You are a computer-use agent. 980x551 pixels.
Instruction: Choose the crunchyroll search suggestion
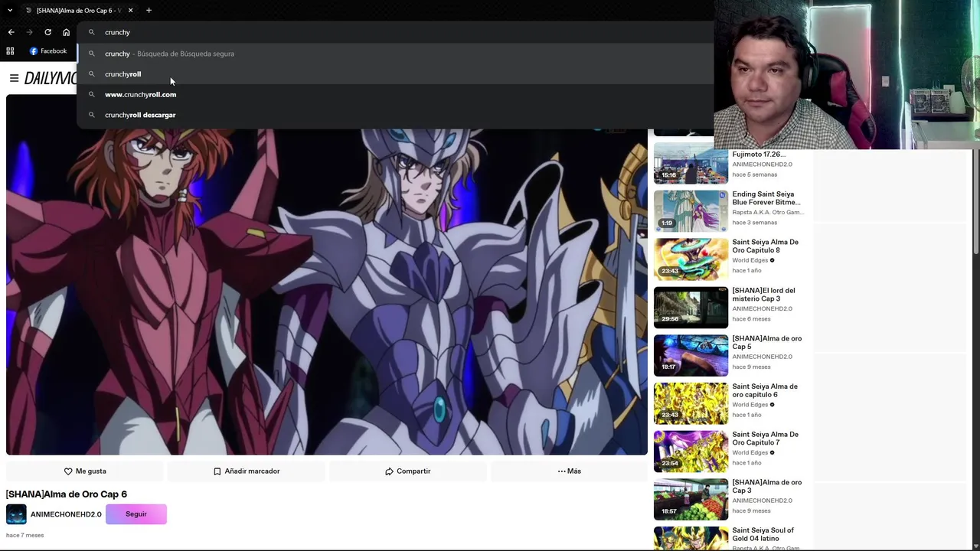(x=395, y=74)
